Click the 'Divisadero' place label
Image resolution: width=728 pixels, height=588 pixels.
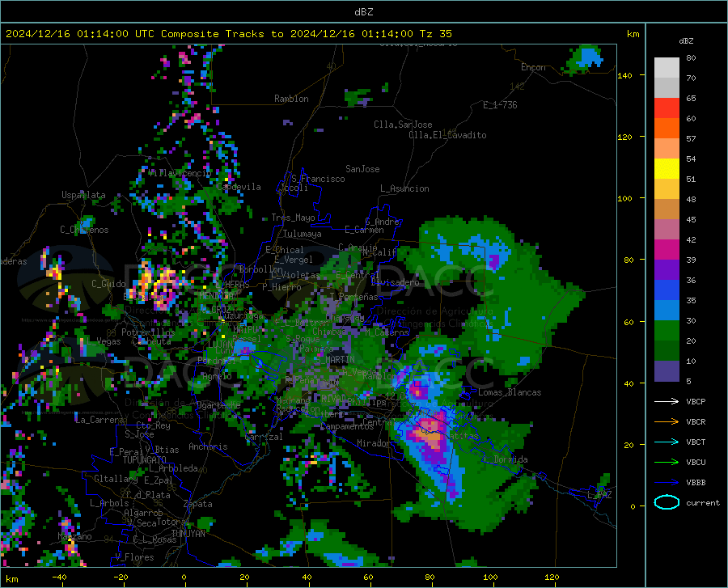click(395, 282)
